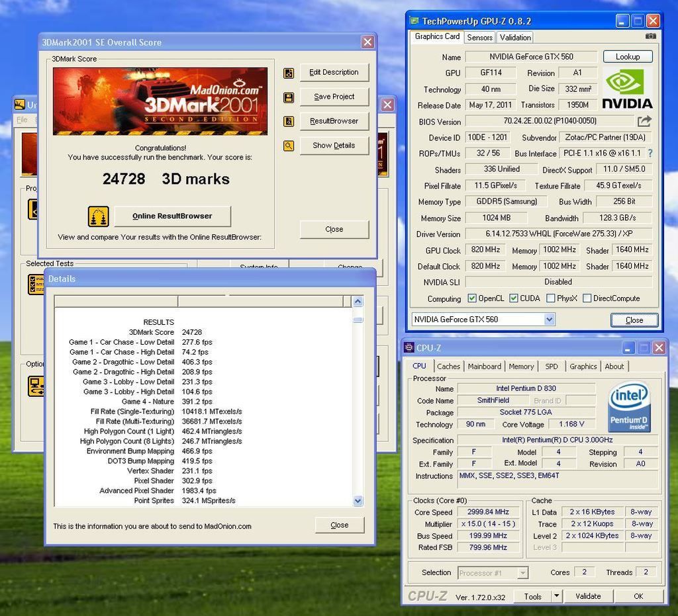Click the Driver Version field in GPU-Z

click(559, 234)
